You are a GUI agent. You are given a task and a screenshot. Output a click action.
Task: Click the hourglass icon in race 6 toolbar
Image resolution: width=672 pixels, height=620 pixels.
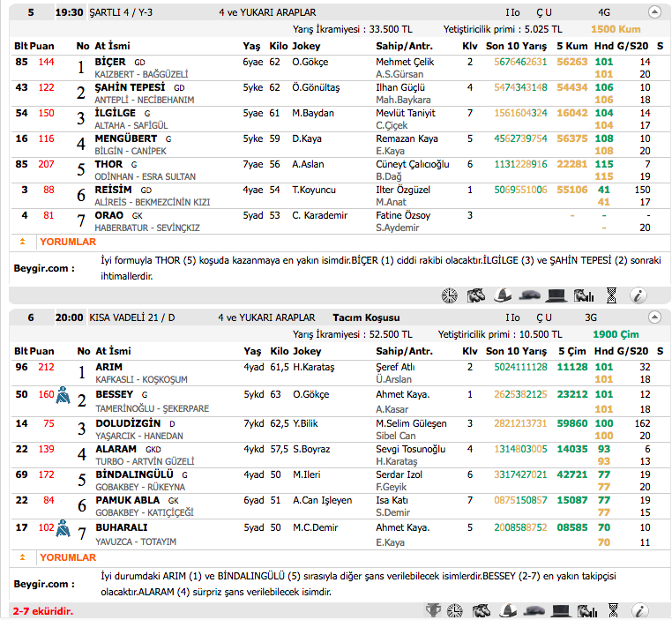point(612,610)
